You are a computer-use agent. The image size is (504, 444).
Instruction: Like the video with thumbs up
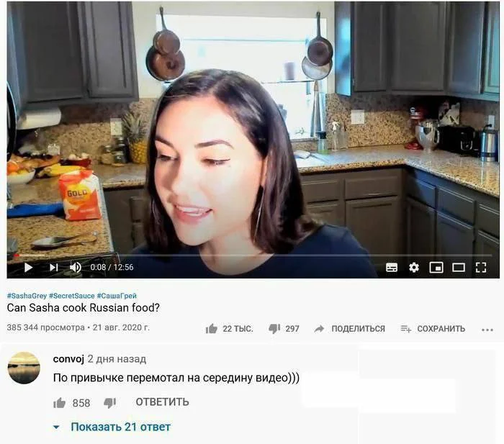pyautogui.click(x=212, y=329)
